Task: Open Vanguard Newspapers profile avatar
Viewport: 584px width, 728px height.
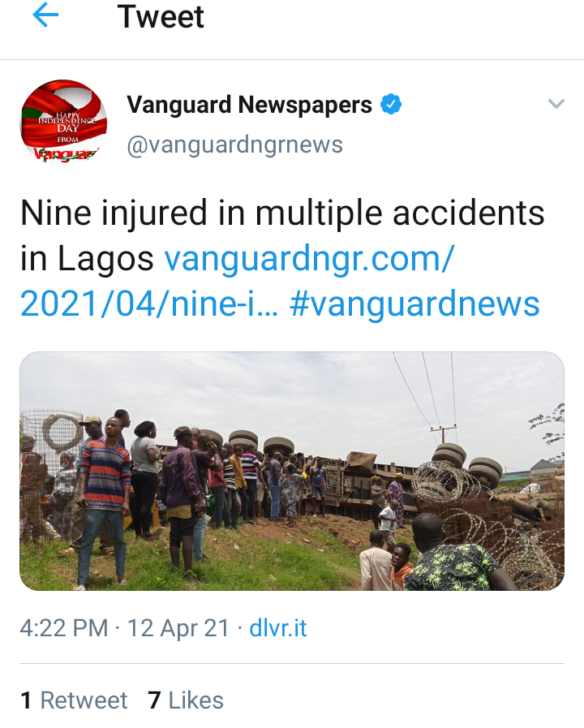Action: pyautogui.click(x=63, y=122)
